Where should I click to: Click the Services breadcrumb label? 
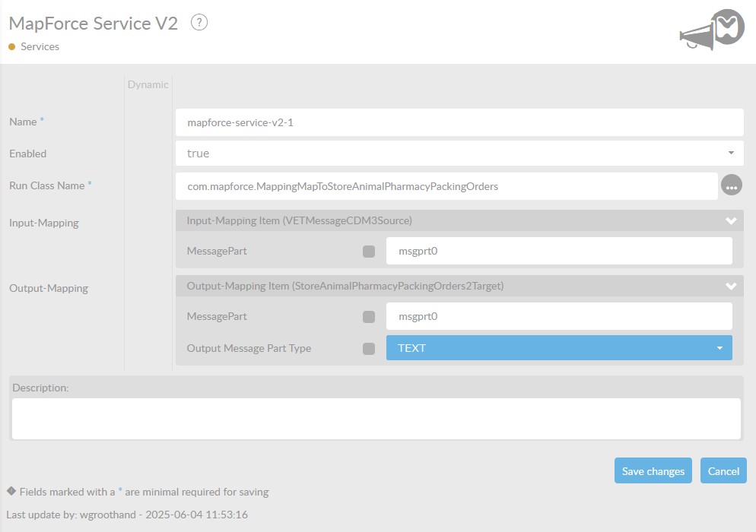click(x=40, y=47)
